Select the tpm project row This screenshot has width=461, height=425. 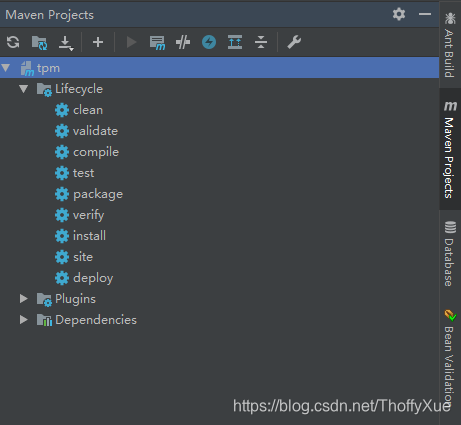coord(219,68)
